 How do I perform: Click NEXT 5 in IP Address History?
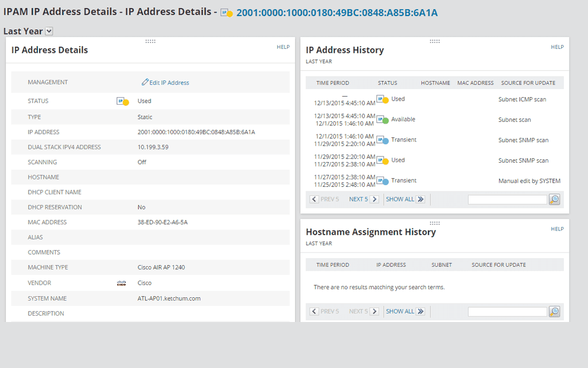[x=362, y=198]
